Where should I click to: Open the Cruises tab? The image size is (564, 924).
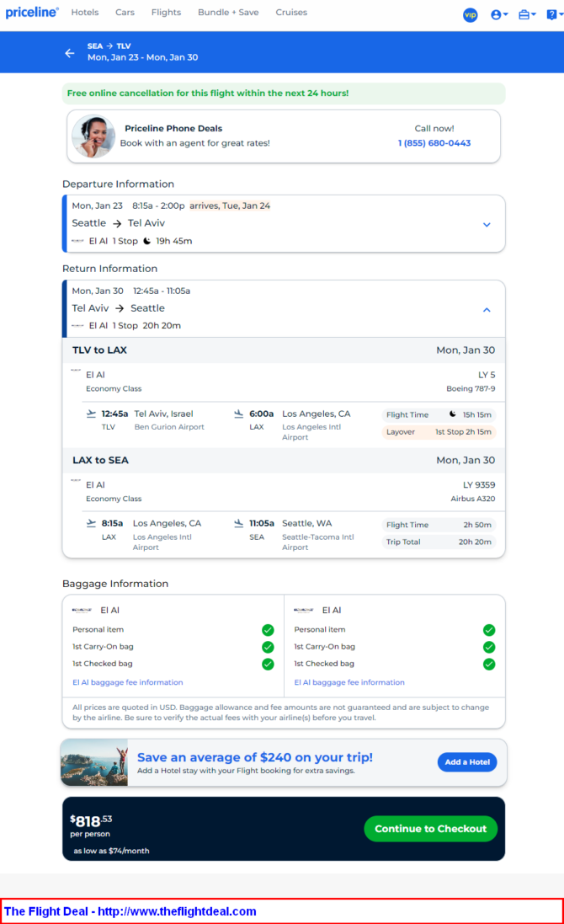[x=291, y=13]
